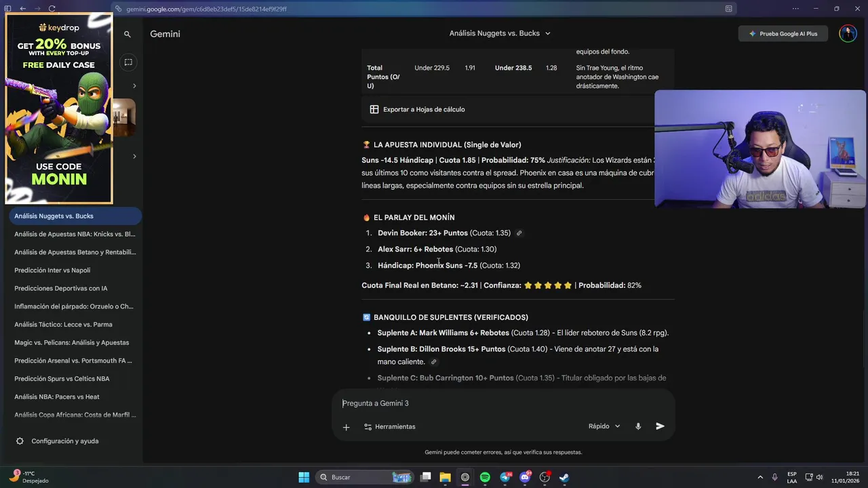Expand the lower sidebar chevron arrow
The width and height of the screenshot is (868, 488).
[x=134, y=157]
